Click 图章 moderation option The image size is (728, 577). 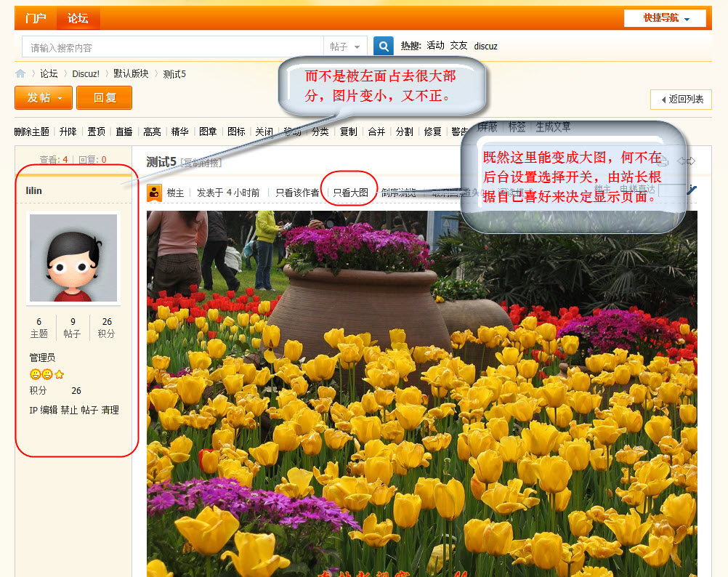(208, 132)
